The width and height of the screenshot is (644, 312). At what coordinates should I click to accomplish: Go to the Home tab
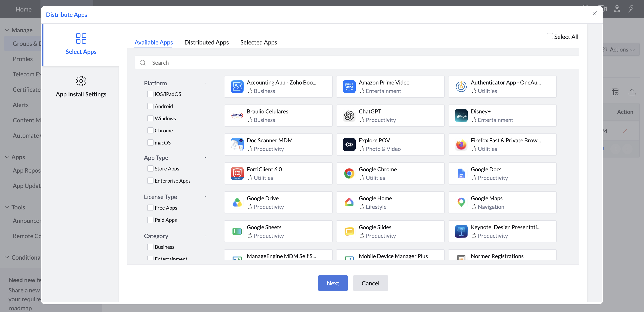(23, 9)
